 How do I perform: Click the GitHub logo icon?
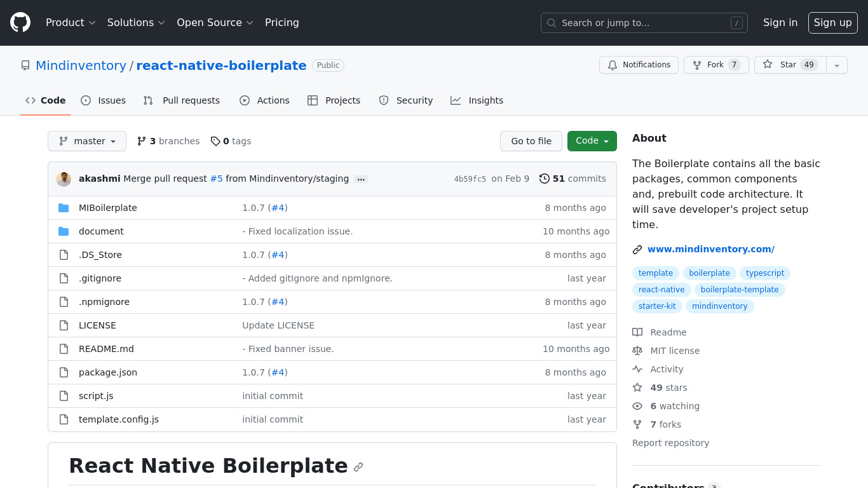click(20, 23)
